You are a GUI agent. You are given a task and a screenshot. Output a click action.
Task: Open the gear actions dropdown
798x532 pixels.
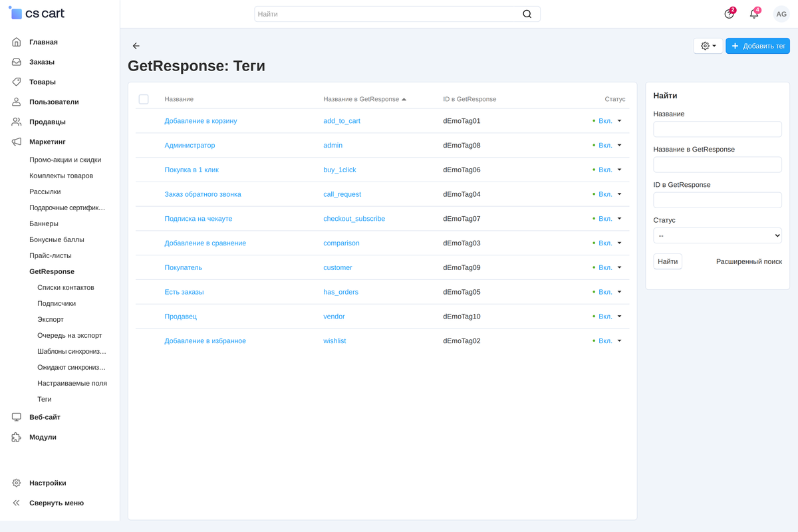click(708, 46)
